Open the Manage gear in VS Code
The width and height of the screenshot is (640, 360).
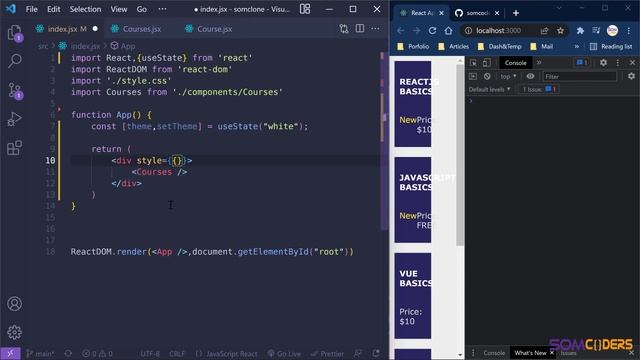15,332
